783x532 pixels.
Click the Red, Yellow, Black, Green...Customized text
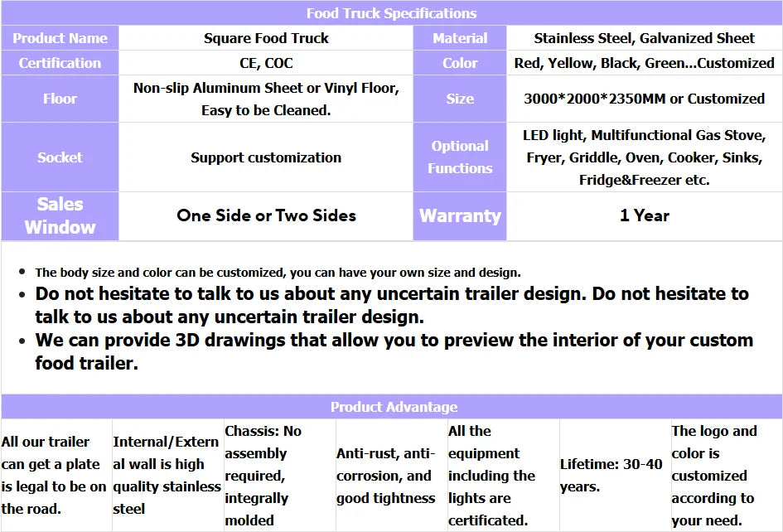pyautogui.click(x=645, y=62)
